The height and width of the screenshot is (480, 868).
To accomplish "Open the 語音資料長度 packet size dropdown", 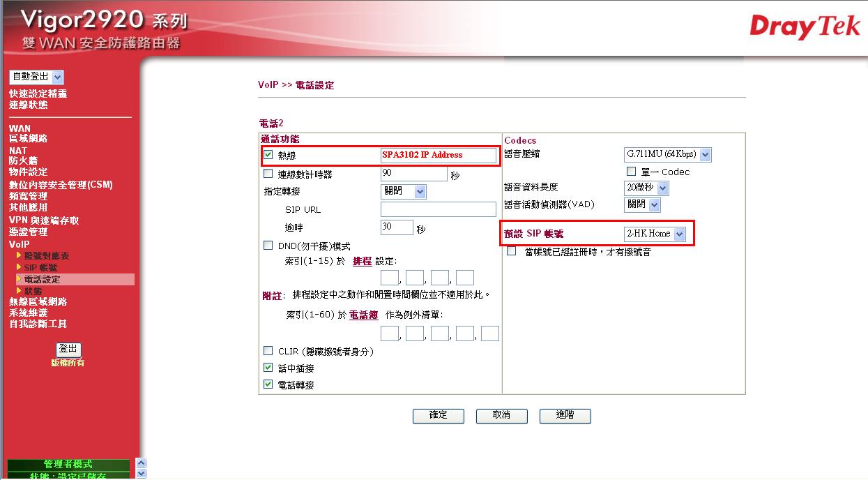I will (647, 188).
